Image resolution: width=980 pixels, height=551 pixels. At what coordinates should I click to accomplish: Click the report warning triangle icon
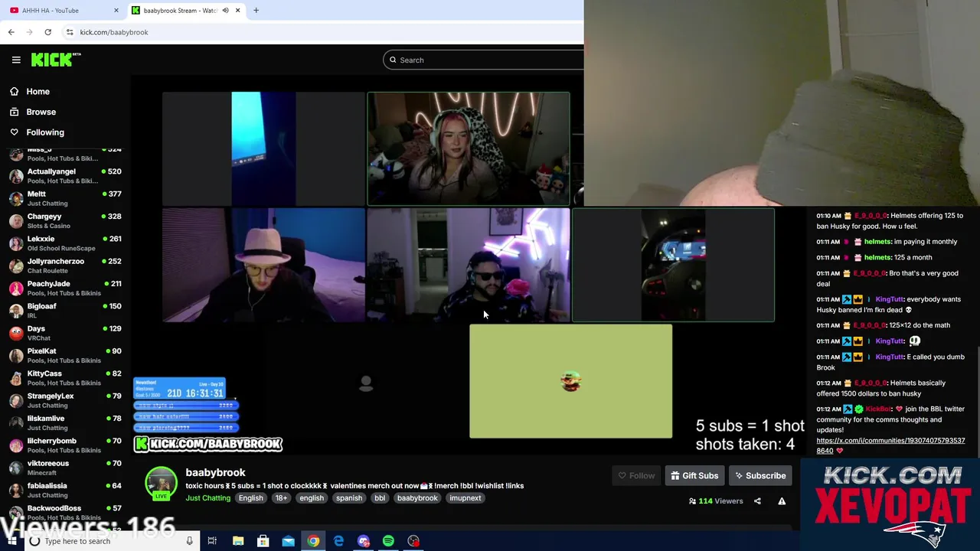[x=782, y=501]
